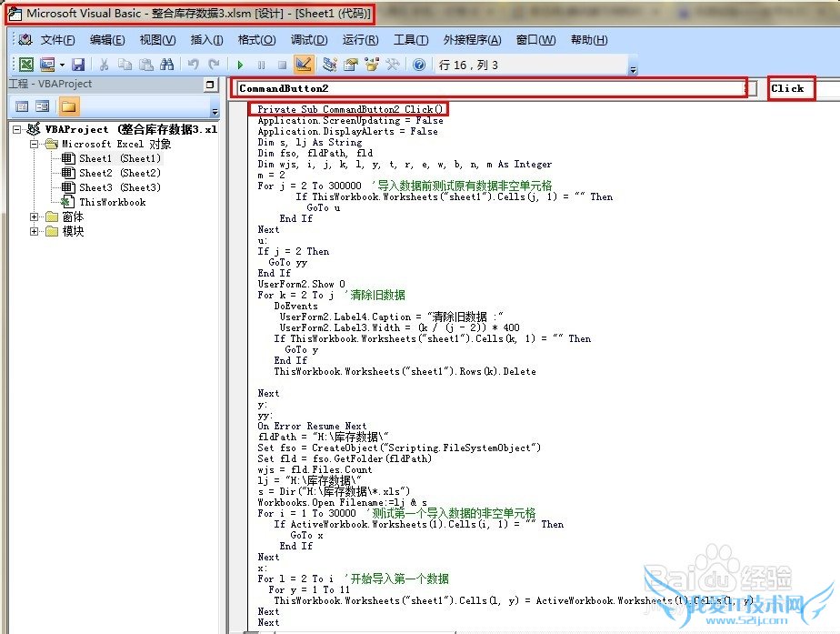The width and height of the screenshot is (840, 634).
Task: Redo the edit with the toolbar arrow
Action: pyautogui.click(x=215, y=65)
